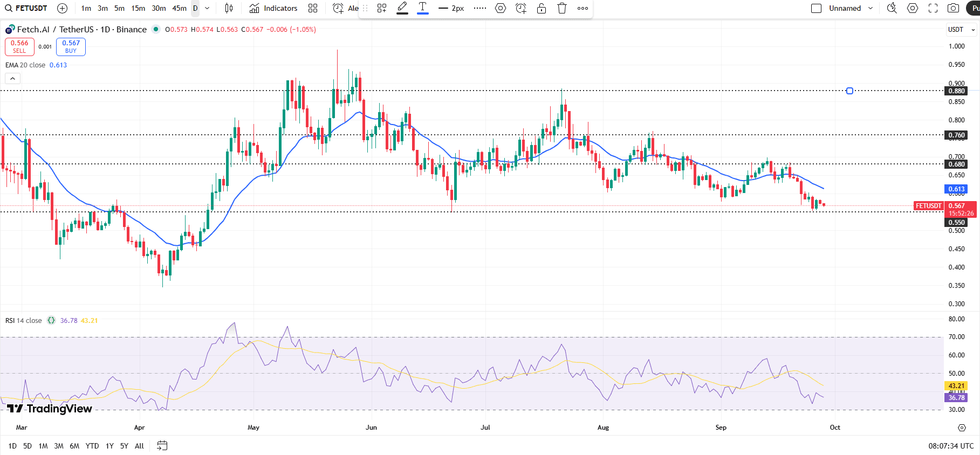
Task: Select the EMA 20 close legend
Action: point(25,65)
